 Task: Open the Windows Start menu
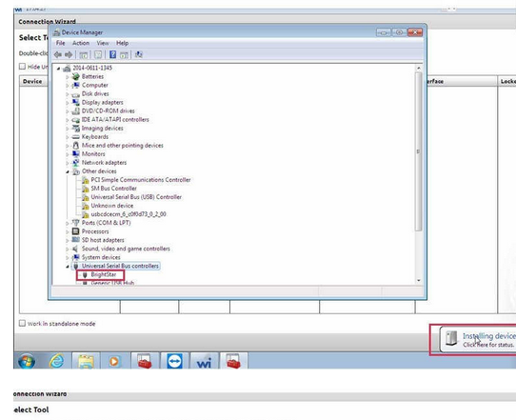(x=27, y=362)
